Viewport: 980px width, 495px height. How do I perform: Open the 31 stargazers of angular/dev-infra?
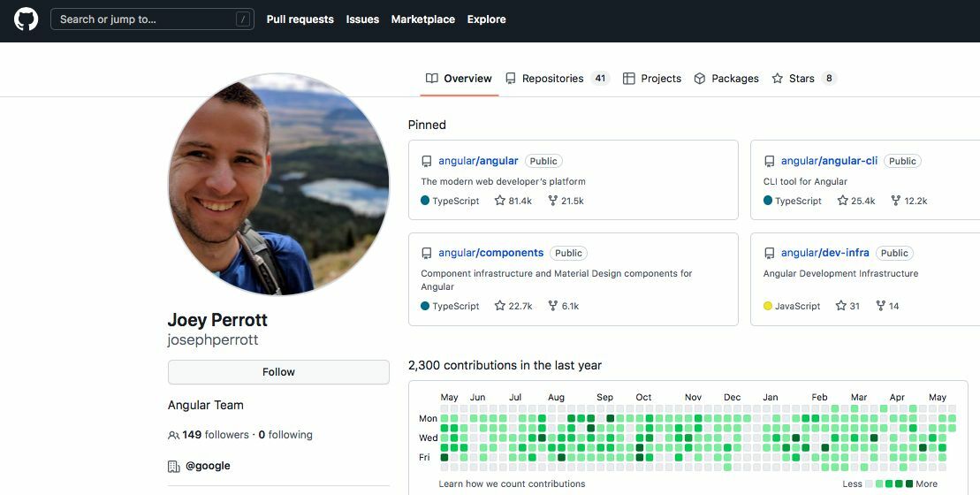click(848, 306)
